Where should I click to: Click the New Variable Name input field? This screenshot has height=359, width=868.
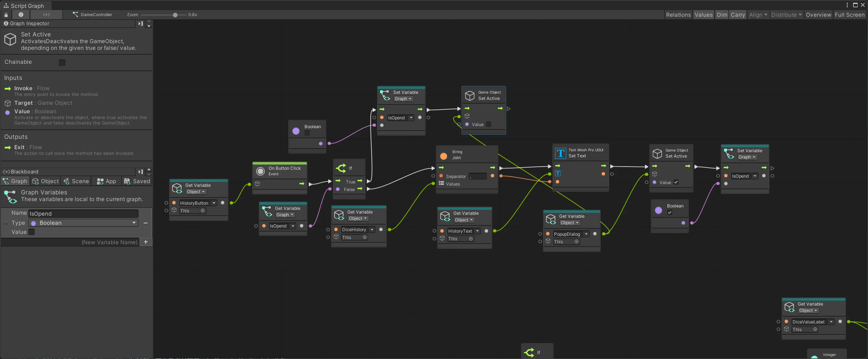point(70,242)
